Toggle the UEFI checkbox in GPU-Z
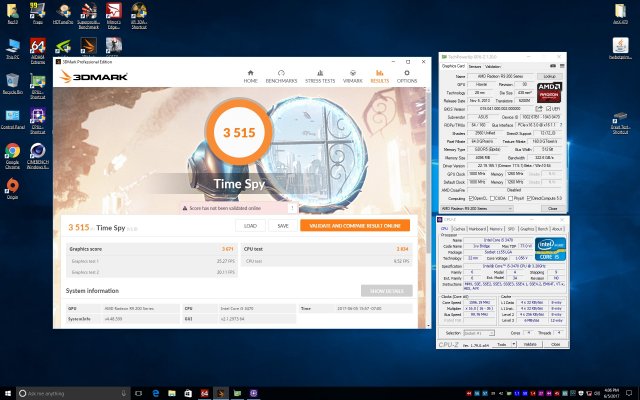The image size is (640, 400). coord(549,109)
